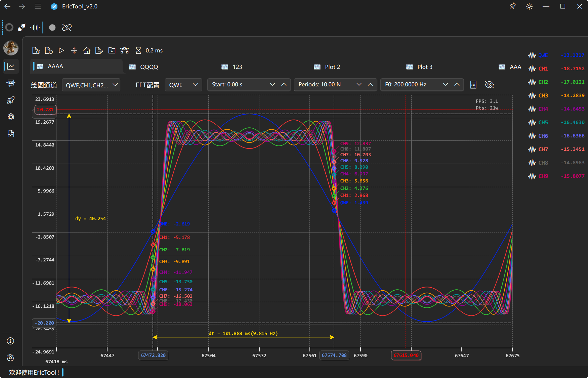
Task: Open the plot channels dropdown QWE,CH1,CH2
Action: [x=91, y=85]
